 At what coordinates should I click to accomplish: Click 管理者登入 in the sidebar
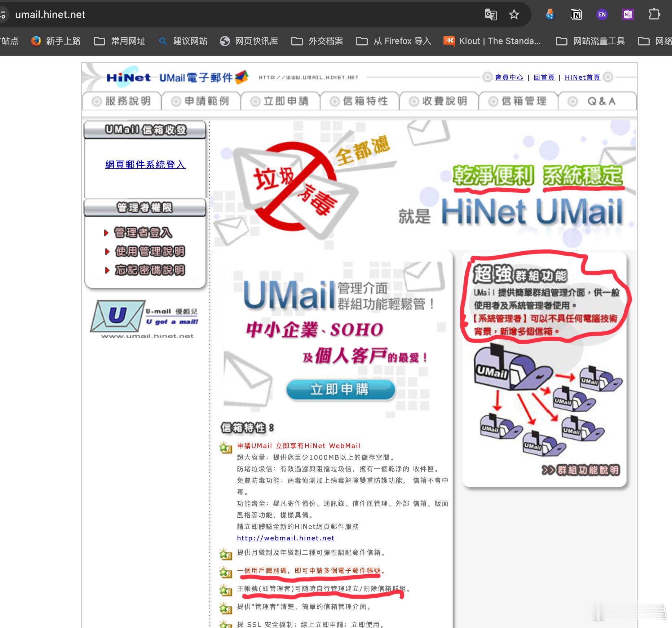pyautogui.click(x=143, y=233)
